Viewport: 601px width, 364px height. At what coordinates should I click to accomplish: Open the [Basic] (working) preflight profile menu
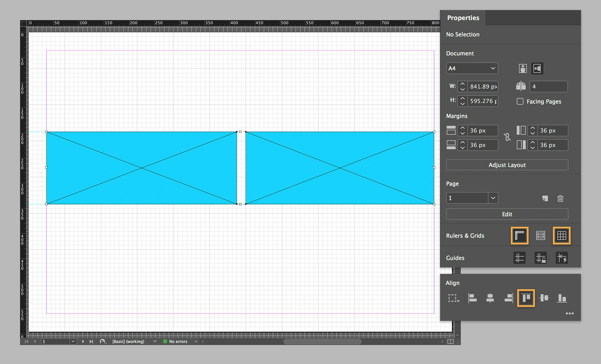tap(154, 342)
